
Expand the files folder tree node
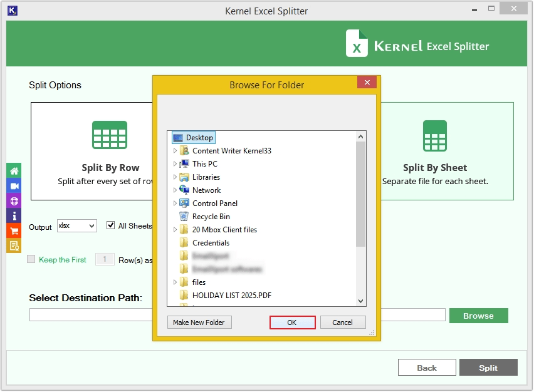coord(175,282)
